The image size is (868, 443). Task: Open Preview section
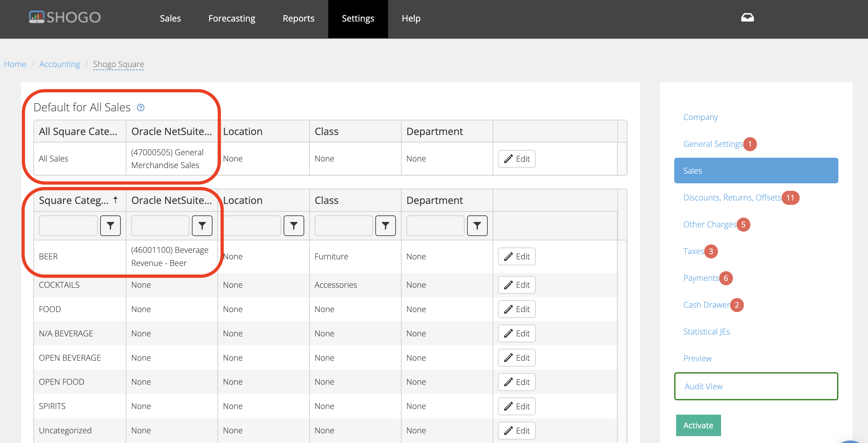click(x=698, y=359)
